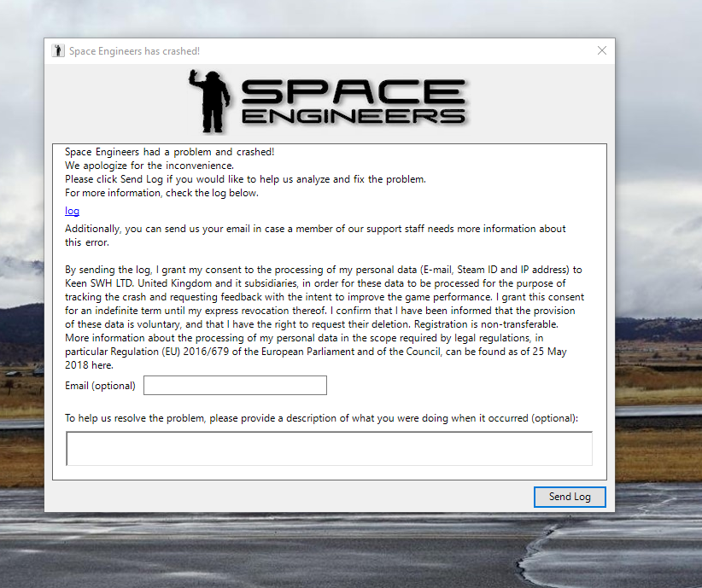Click the gray footer area beside Send Log

pos(299,497)
